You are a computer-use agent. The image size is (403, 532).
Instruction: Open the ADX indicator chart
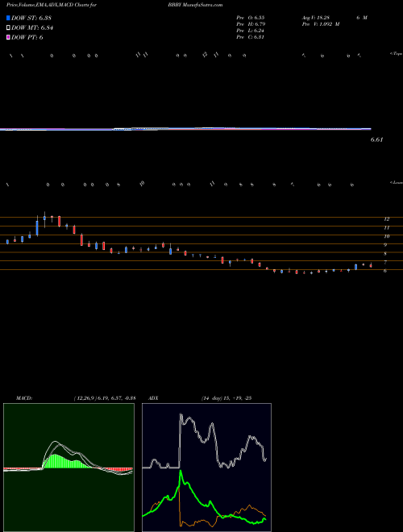pos(206,468)
